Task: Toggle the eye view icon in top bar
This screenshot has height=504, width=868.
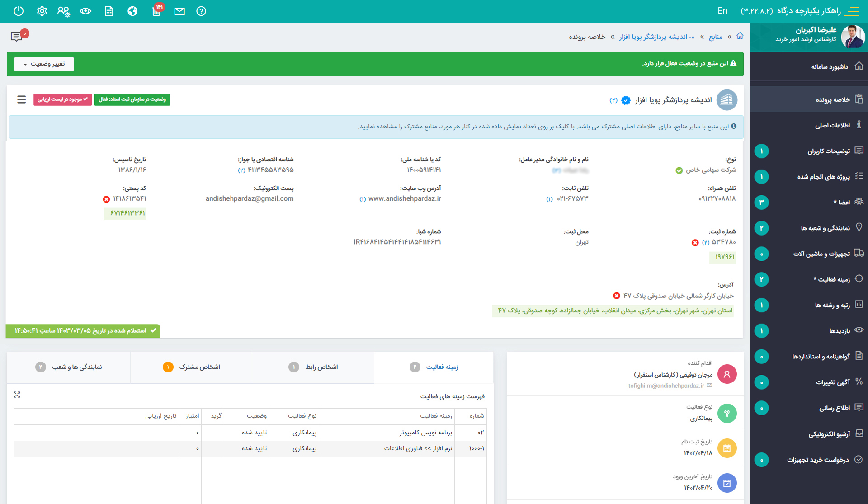Action: (85, 11)
